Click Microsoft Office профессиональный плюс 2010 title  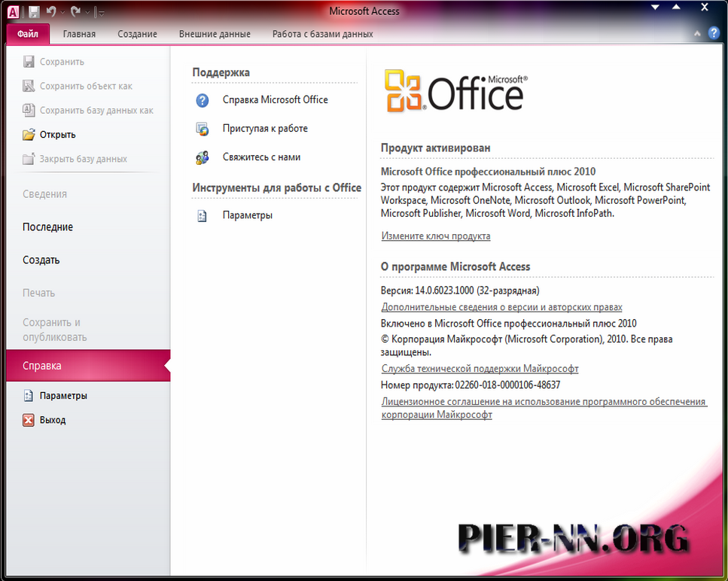tap(488, 172)
